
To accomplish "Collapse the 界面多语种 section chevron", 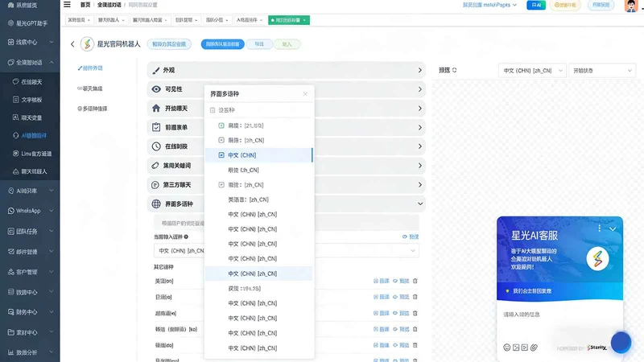I will pos(419,204).
